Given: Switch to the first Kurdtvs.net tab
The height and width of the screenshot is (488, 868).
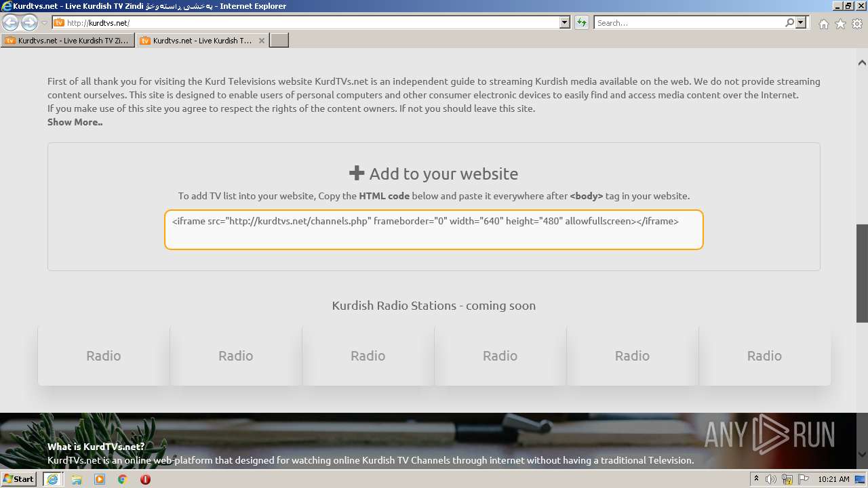Looking at the screenshot, I should [68, 41].
